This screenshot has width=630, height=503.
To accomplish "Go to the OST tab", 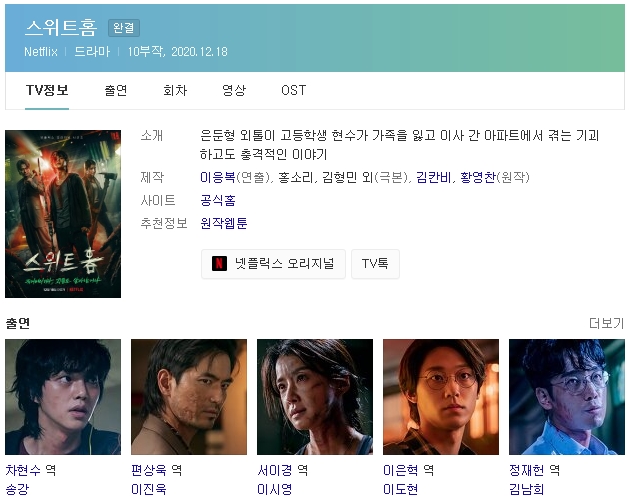I will click(x=294, y=90).
